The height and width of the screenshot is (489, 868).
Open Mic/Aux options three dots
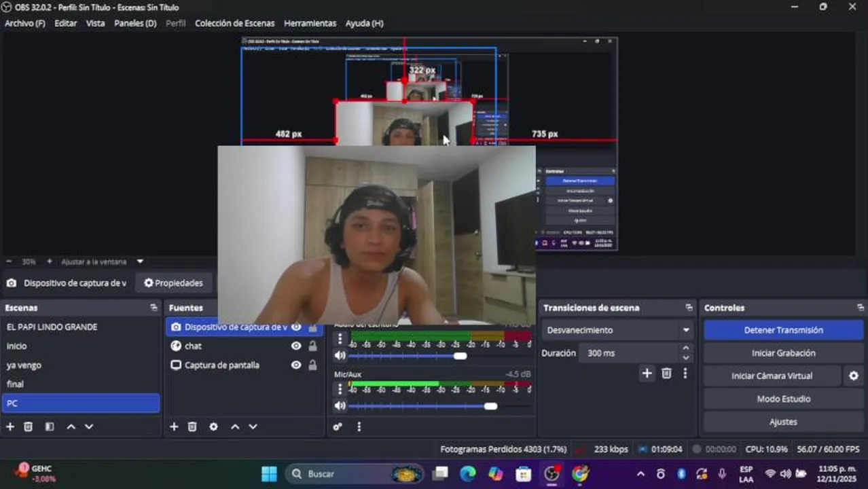coord(340,388)
